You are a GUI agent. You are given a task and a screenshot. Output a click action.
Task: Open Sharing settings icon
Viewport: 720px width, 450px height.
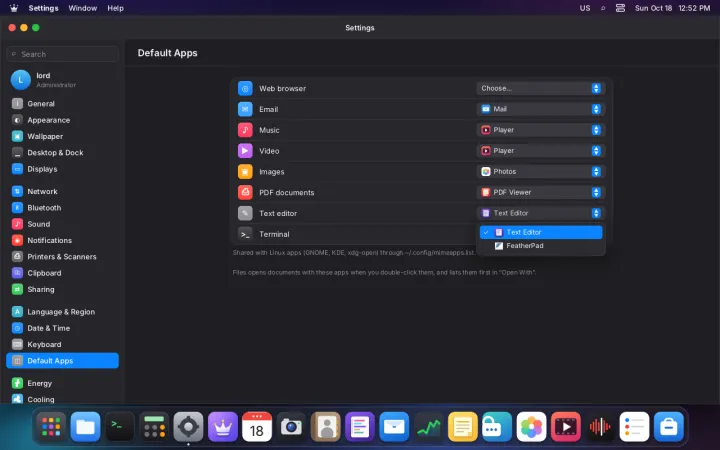tap(17, 289)
